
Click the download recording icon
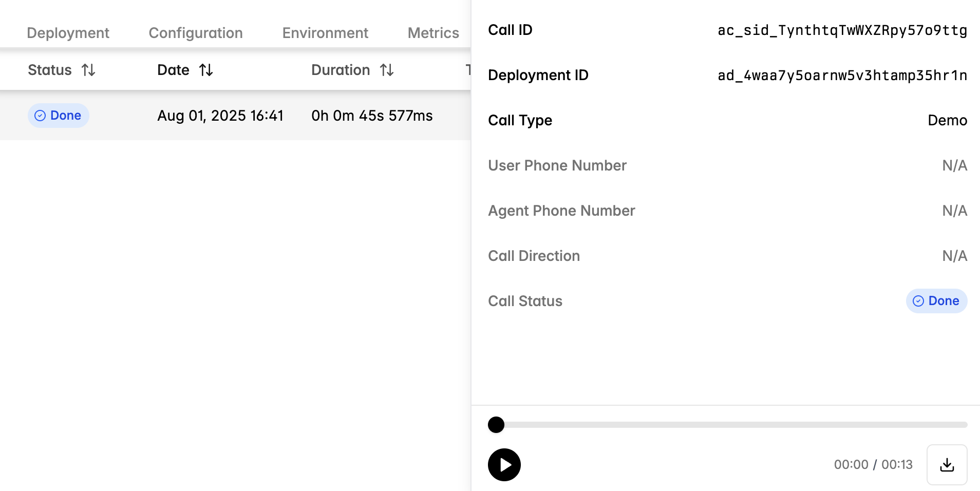(x=947, y=464)
